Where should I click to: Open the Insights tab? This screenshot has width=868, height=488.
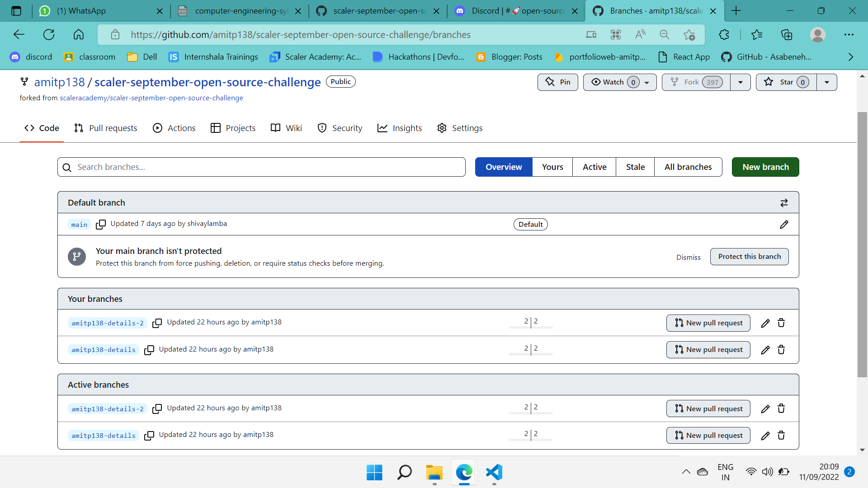coord(400,128)
